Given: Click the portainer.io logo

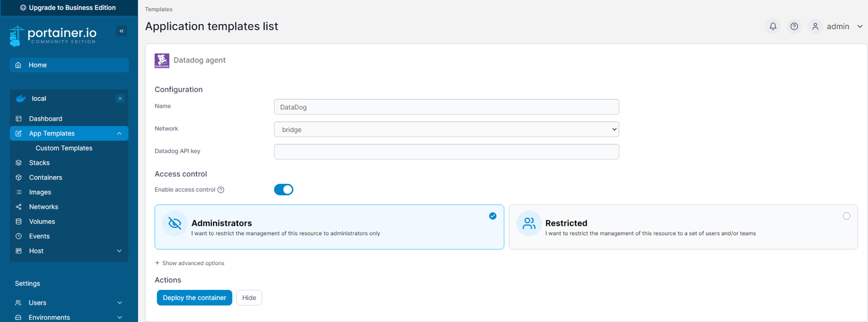Looking at the screenshot, I should (x=53, y=36).
